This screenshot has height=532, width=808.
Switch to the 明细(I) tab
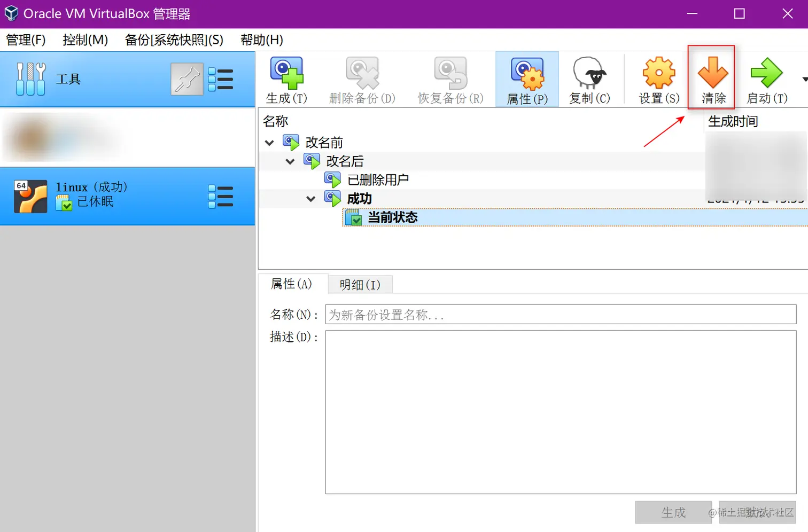(x=360, y=285)
